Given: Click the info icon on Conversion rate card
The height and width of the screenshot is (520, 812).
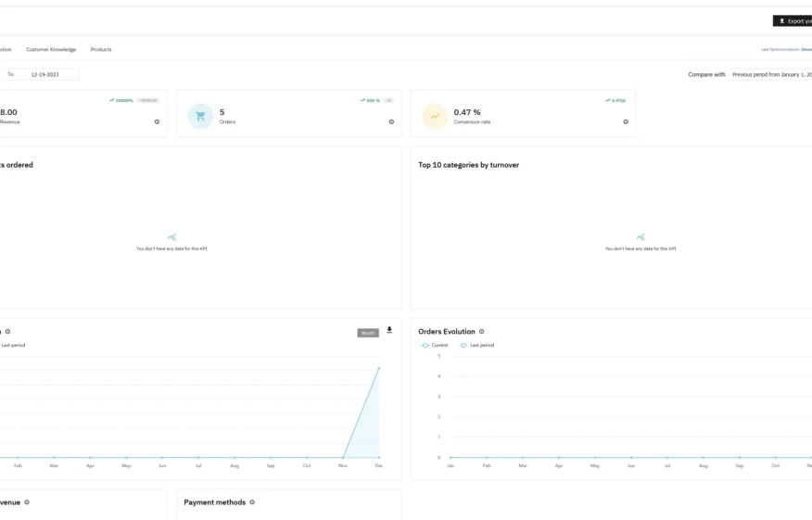Looking at the screenshot, I should point(626,122).
